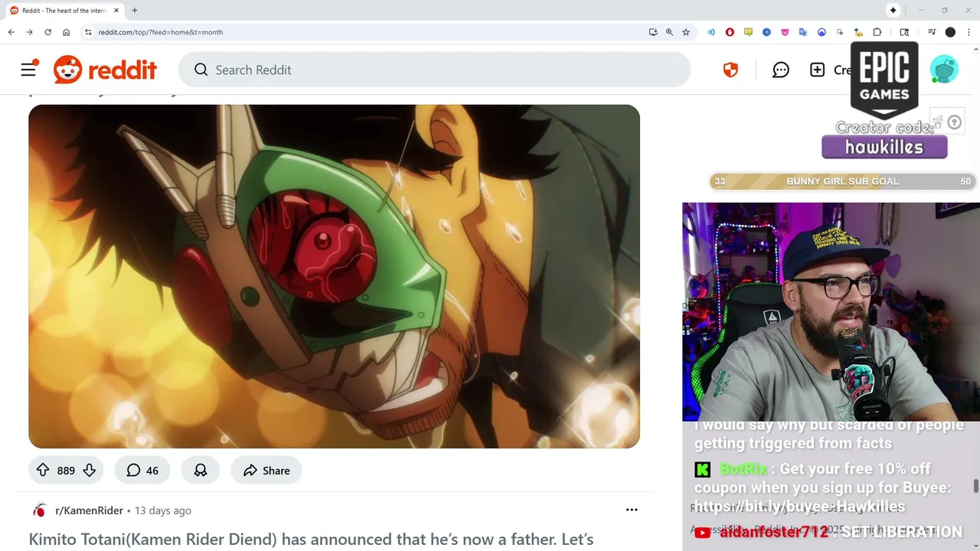980x551 pixels.
Task: Upvote the Kamen Rider image post
Action: pyautogui.click(x=43, y=471)
